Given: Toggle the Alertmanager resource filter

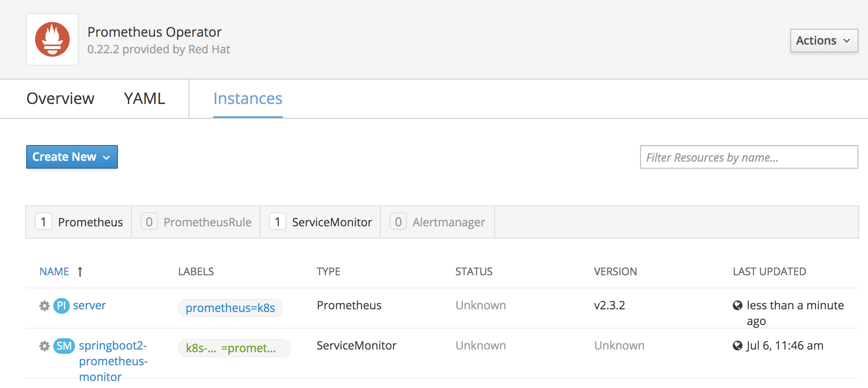Looking at the screenshot, I should pyautogui.click(x=437, y=222).
